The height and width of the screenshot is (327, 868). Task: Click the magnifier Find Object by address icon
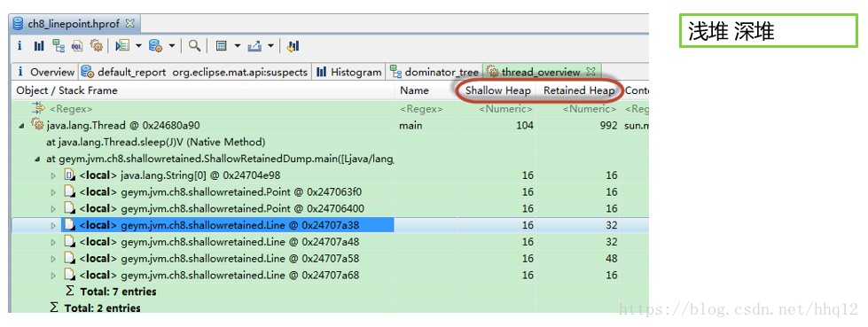point(194,46)
